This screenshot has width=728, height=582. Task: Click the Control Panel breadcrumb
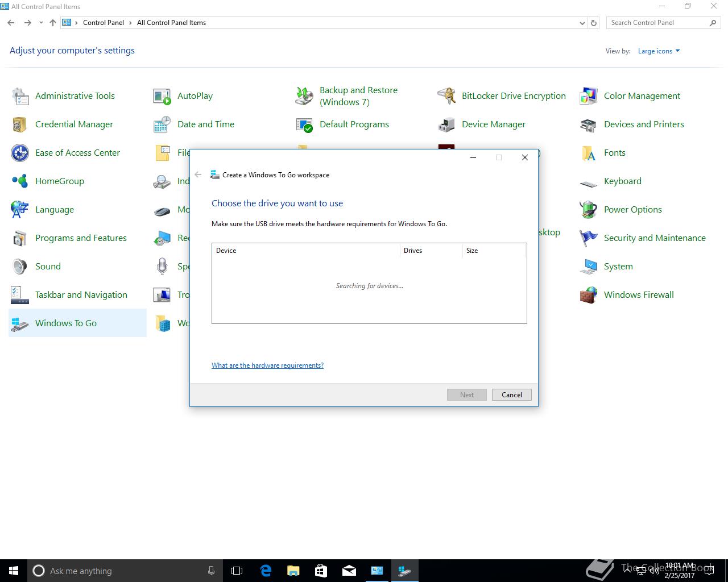pyautogui.click(x=104, y=23)
